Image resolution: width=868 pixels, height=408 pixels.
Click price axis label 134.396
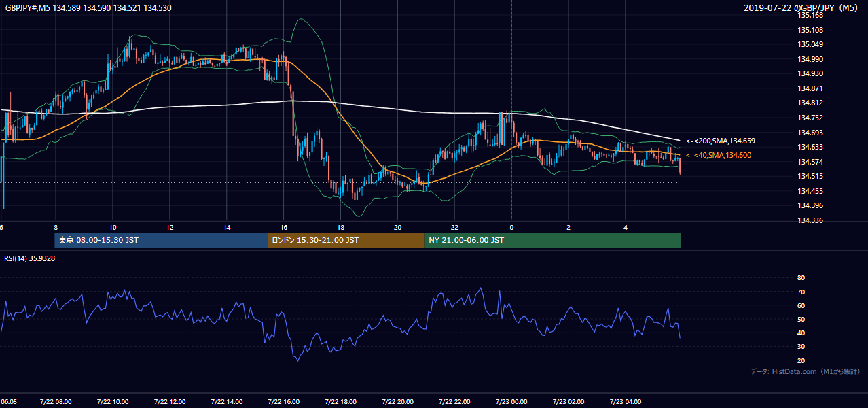coord(810,205)
